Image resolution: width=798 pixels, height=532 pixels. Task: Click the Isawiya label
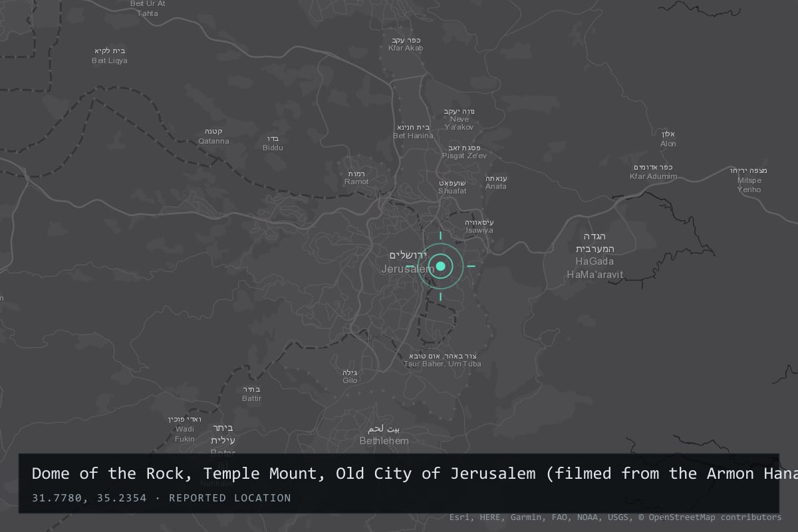point(479,226)
